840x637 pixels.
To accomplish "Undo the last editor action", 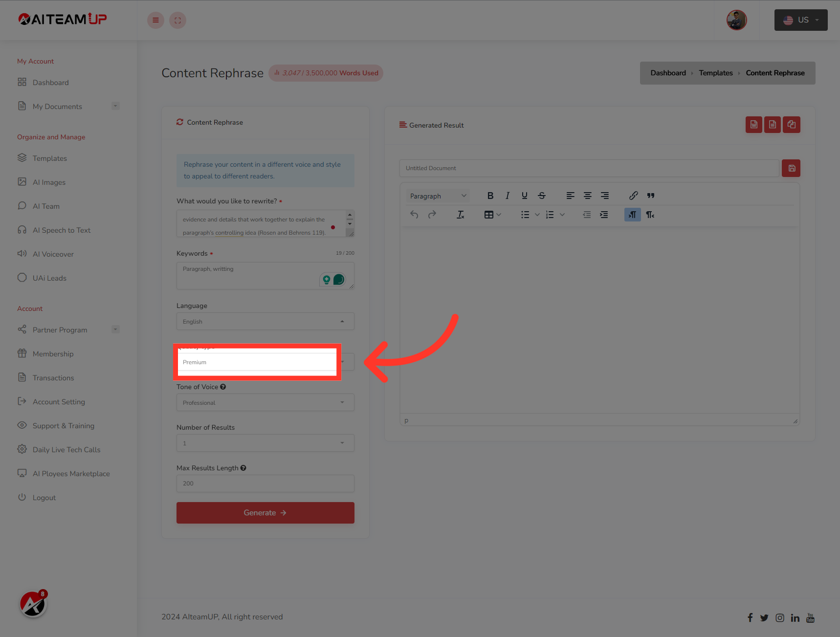I will (x=414, y=215).
